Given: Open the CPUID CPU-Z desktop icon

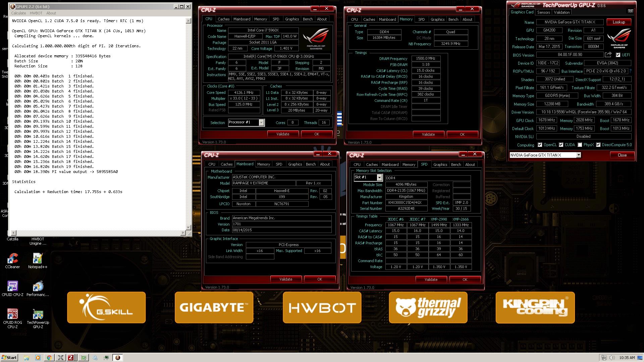Looking at the screenshot, I should click(12, 289).
